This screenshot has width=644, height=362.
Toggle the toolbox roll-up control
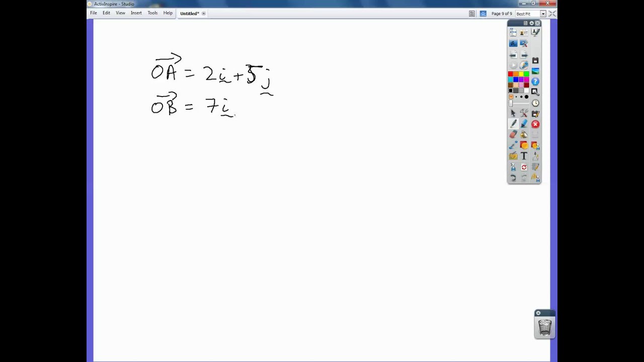[531, 23]
